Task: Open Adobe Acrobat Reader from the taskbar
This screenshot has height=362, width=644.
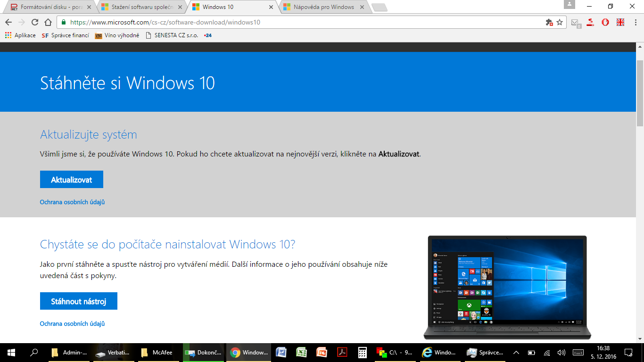Action: pos(342,352)
